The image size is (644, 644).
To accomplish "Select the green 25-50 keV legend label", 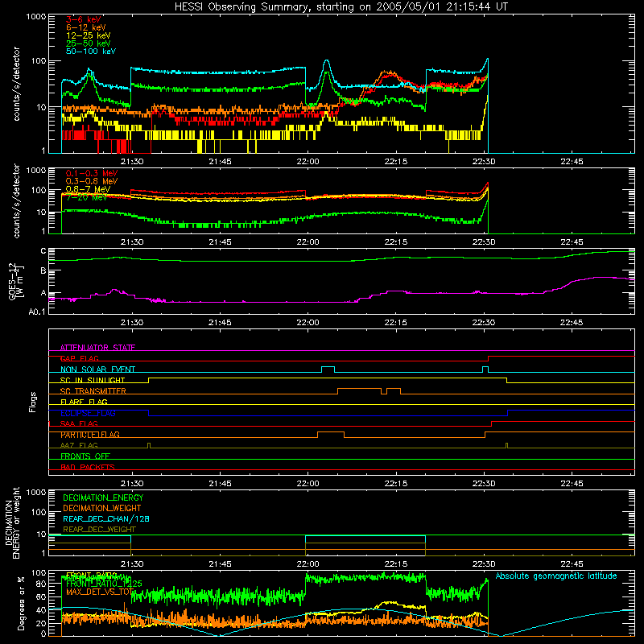I will (89, 43).
